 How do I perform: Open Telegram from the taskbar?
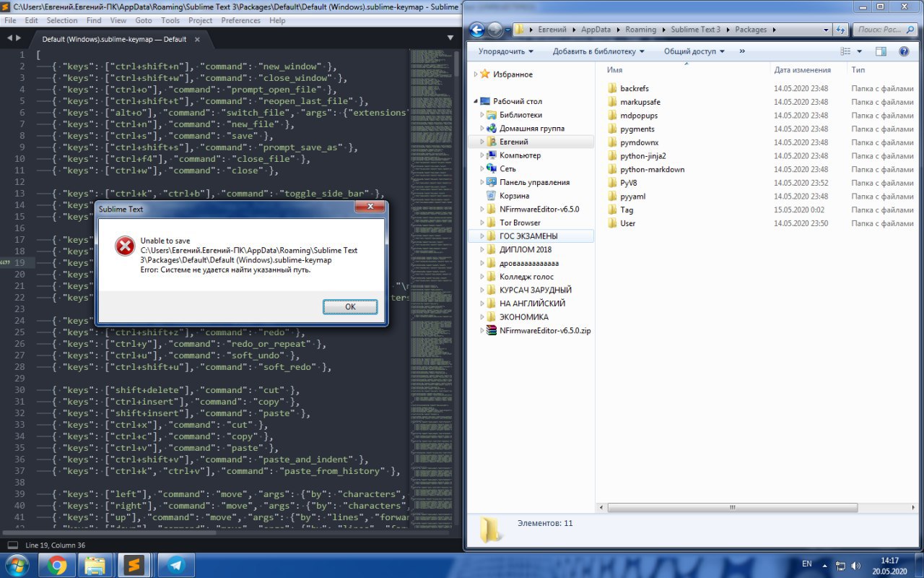click(176, 565)
